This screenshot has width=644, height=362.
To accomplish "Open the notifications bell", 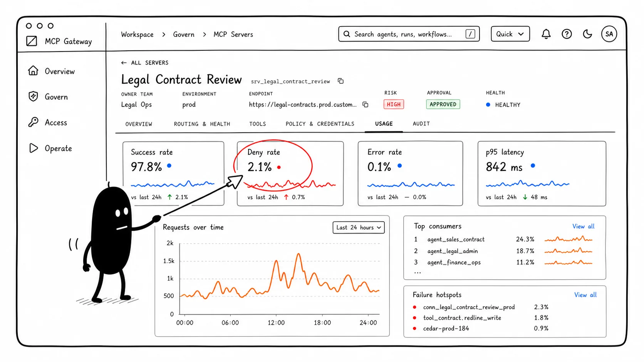I will [546, 34].
